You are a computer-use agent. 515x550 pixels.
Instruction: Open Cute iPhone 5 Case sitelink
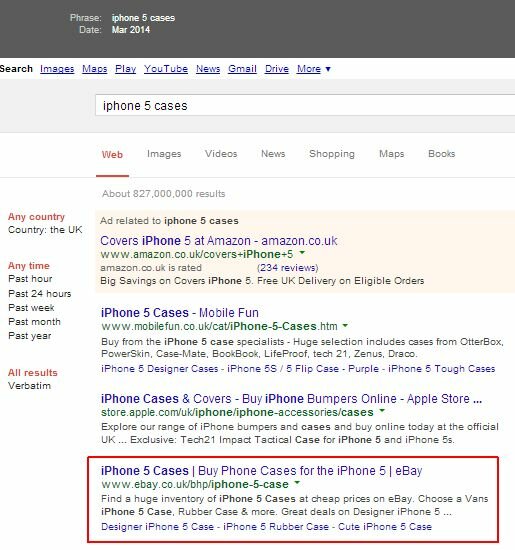[385, 526]
